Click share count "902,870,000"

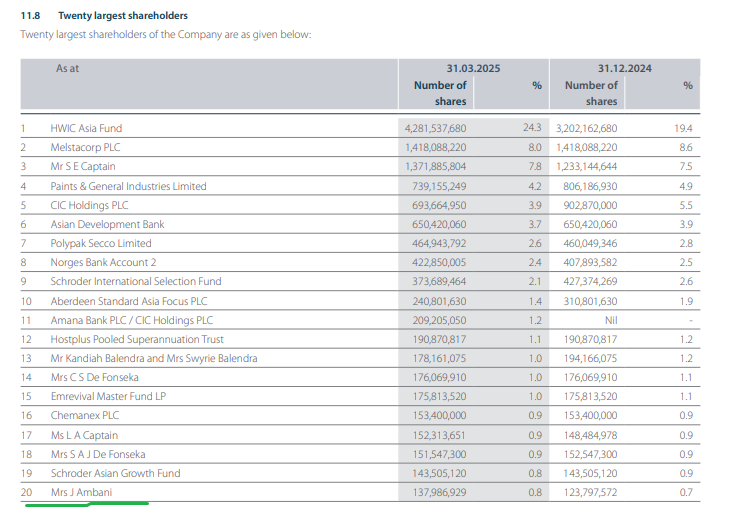[x=590, y=206]
